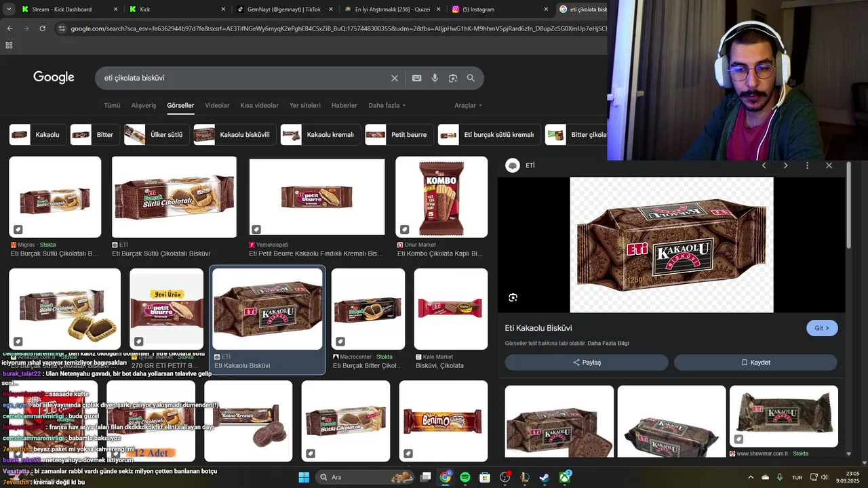Apply the Kakaolu bisküvili filter chip

click(235, 135)
